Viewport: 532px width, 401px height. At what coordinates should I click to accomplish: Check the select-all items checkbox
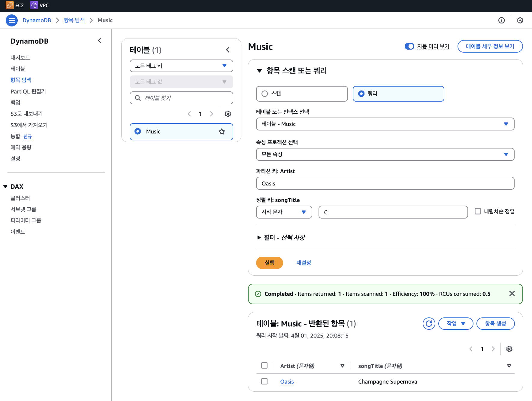[x=264, y=366]
